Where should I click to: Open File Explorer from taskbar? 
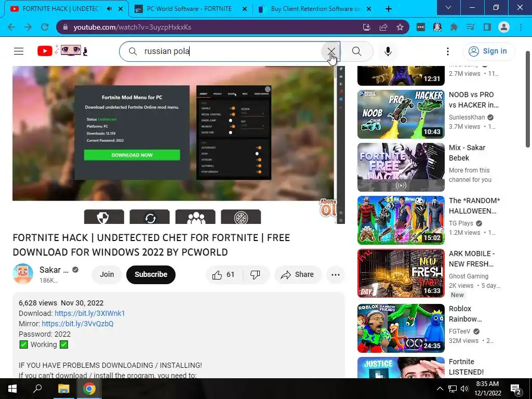pos(63,389)
